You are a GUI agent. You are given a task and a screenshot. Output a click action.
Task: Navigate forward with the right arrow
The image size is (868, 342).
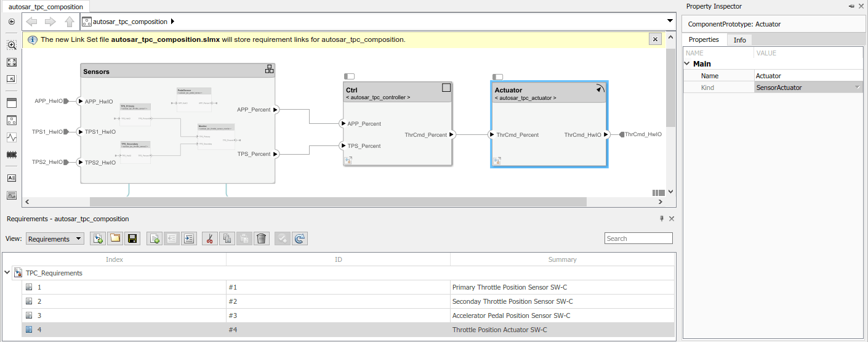tap(50, 22)
